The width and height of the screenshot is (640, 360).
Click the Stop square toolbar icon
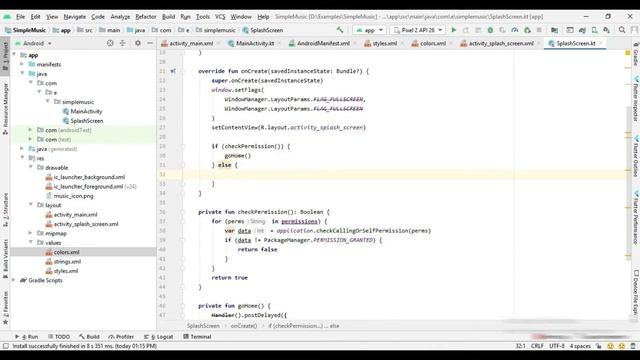point(539,30)
